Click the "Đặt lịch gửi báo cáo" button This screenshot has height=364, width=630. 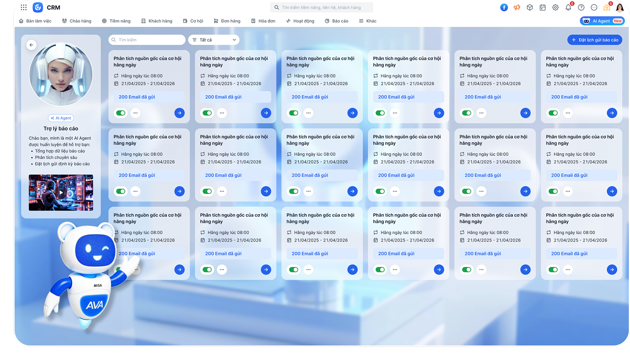tap(594, 40)
